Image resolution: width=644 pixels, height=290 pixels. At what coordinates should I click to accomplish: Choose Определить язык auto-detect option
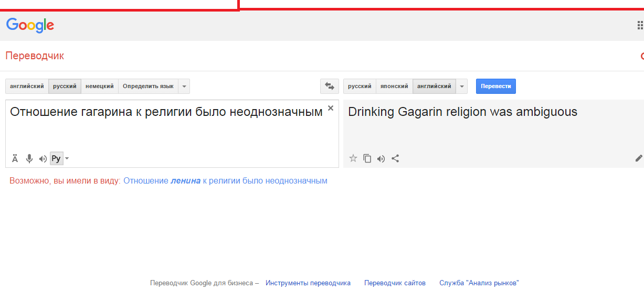(x=148, y=86)
